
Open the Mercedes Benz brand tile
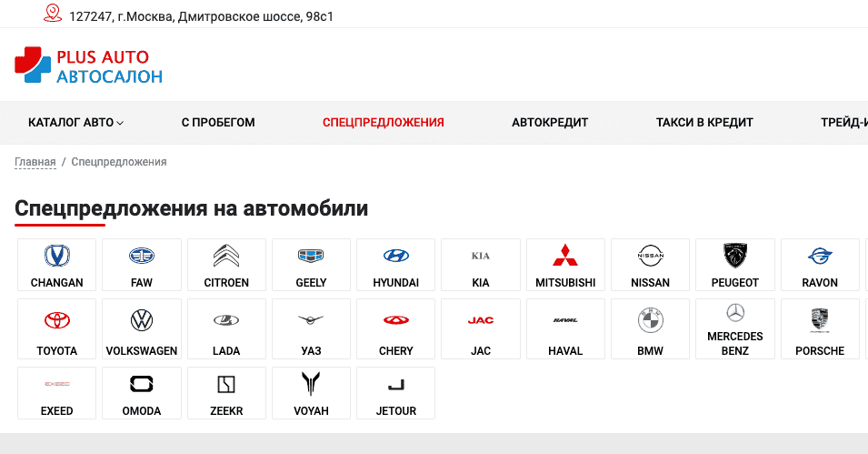(734, 329)
